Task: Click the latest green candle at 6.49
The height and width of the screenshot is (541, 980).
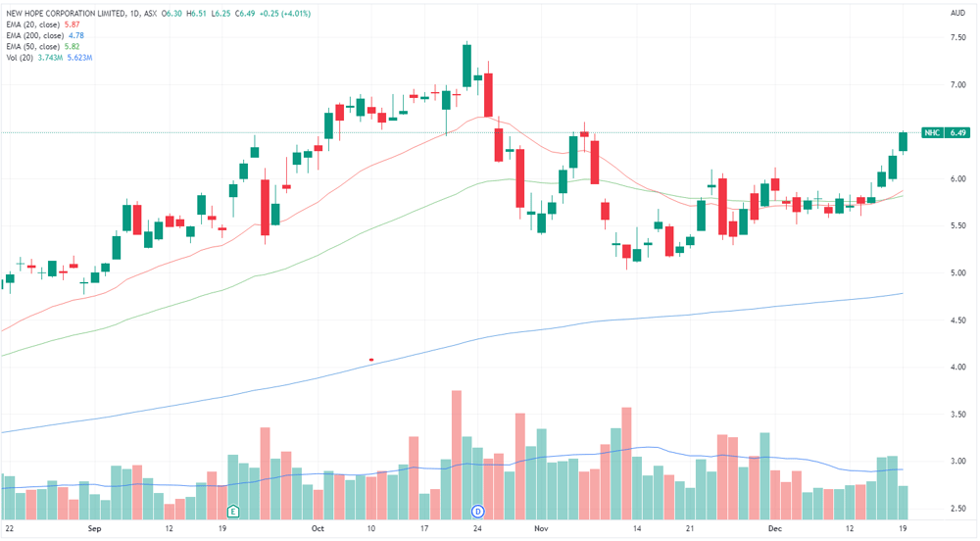Action: tap(904, 142)
